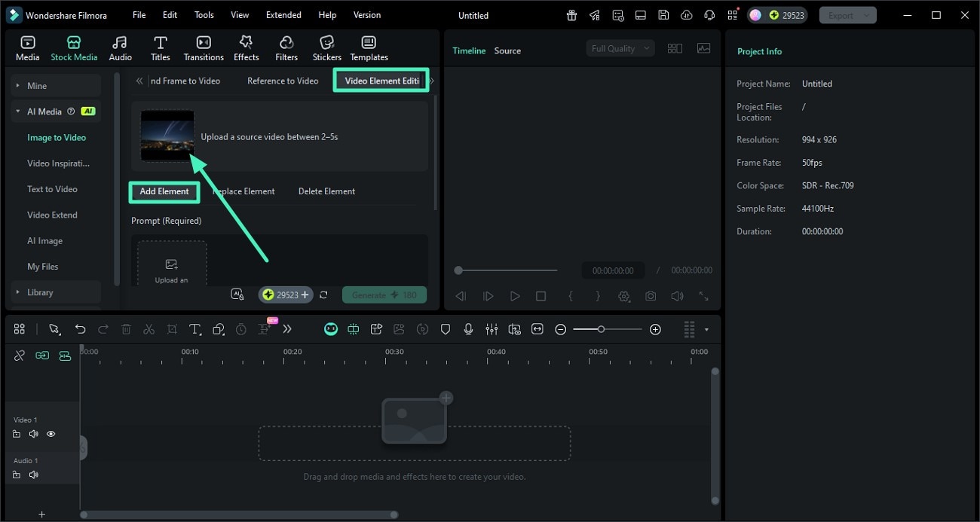Hide the Video 1 track visibility eye
The image size is (980, 522).
[x=51, y=434]
